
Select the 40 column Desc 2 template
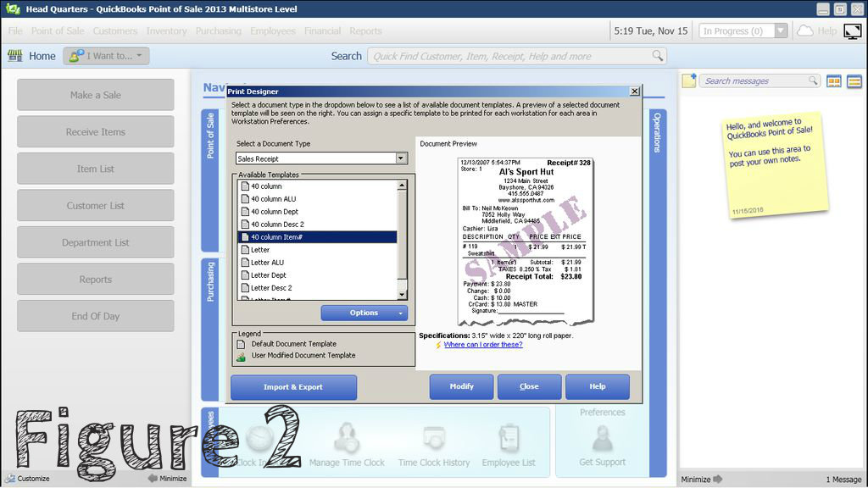(317, 225)
